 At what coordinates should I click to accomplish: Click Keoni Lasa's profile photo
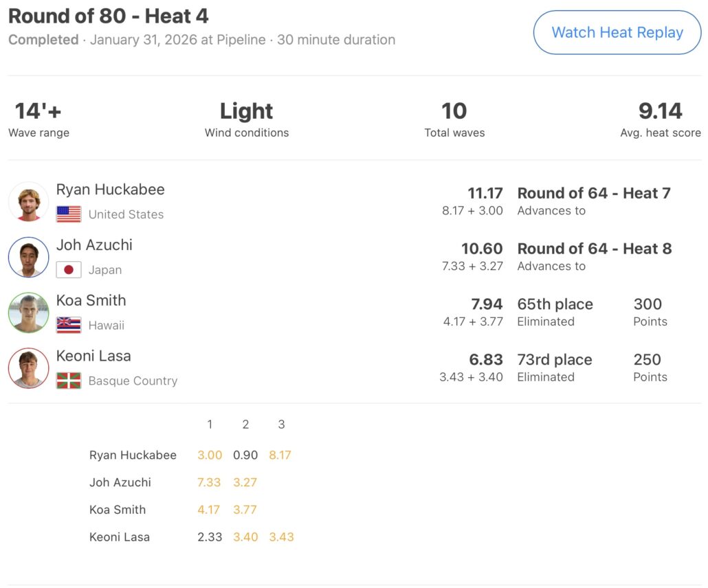(29, 369)
